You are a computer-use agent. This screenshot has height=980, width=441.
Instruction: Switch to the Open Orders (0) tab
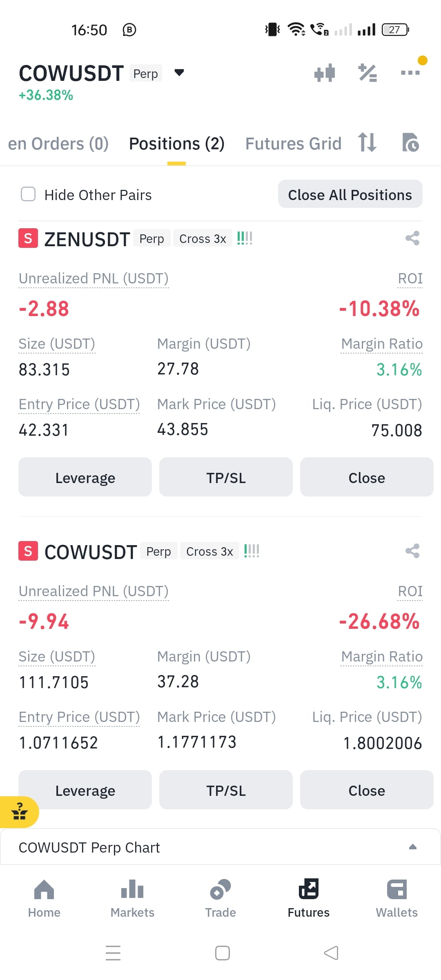tap(58, 144)
